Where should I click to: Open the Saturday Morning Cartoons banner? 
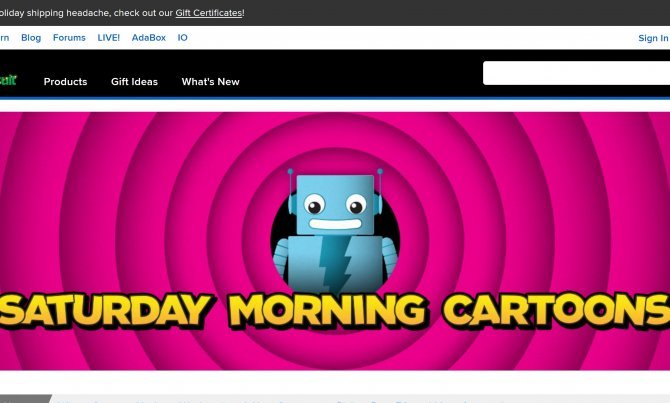tap(335, 241)
